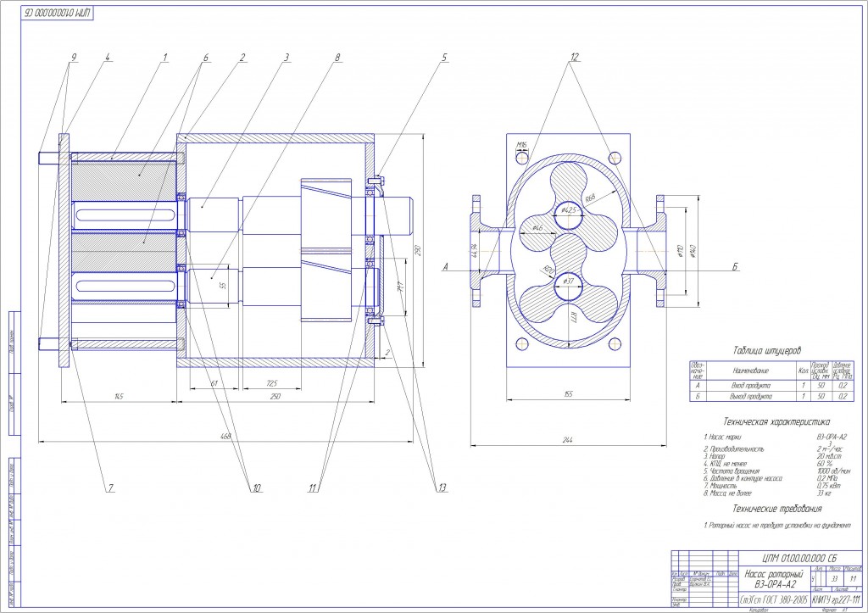Click the 155 dimension value

568,394
